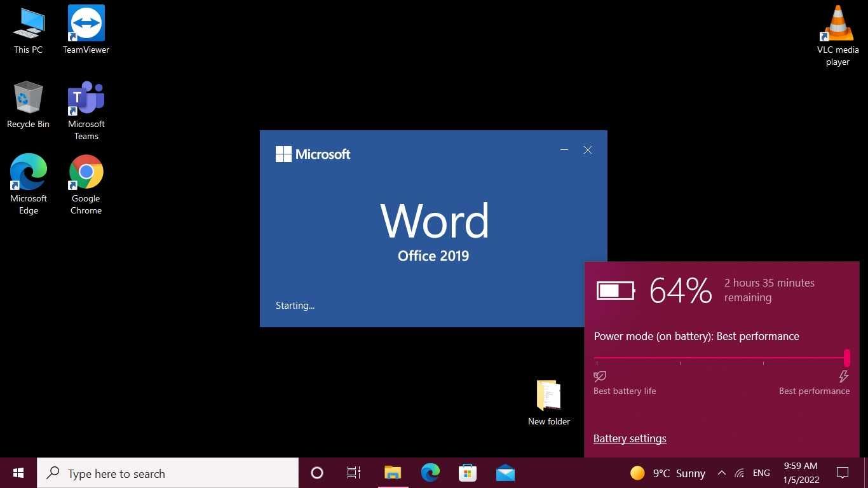Open the Recycle Bin

[x=28, y=105]
